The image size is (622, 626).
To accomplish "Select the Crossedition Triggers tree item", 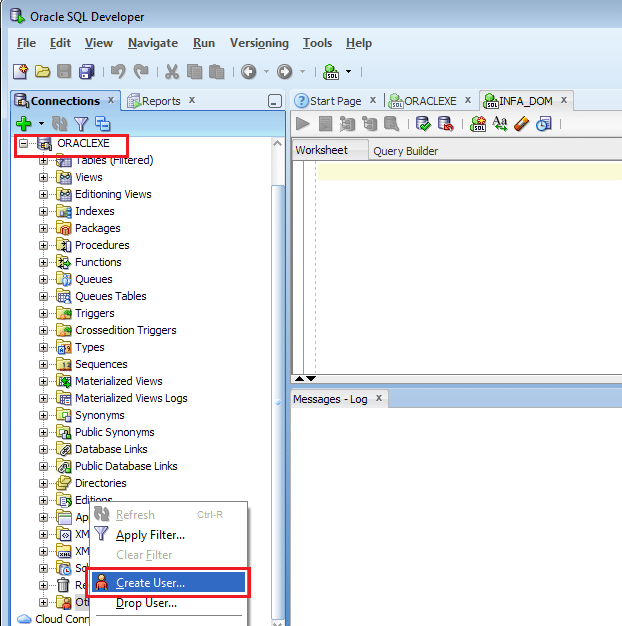I will click(x=126, y=330).
